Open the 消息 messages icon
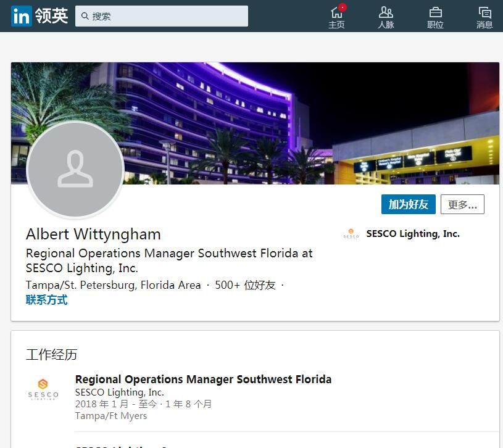The height and width of the screenshot is (448, 503). point(484,17)
